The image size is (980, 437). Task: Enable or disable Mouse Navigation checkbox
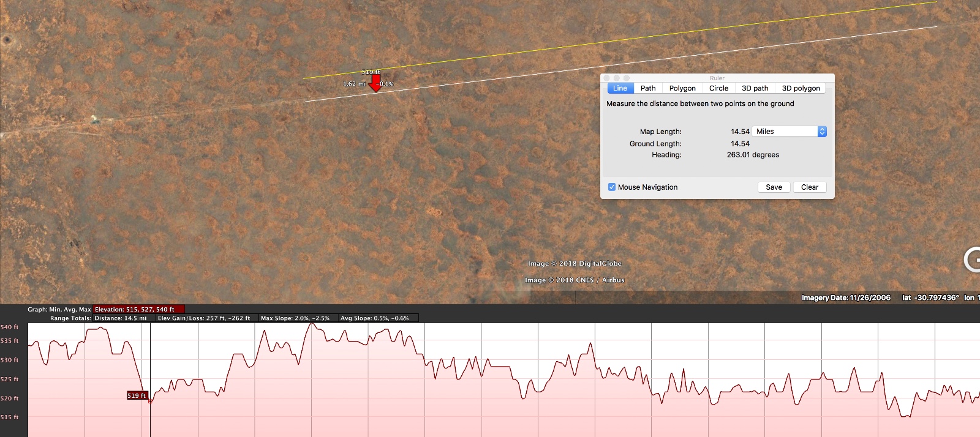[x=612, y=187]
